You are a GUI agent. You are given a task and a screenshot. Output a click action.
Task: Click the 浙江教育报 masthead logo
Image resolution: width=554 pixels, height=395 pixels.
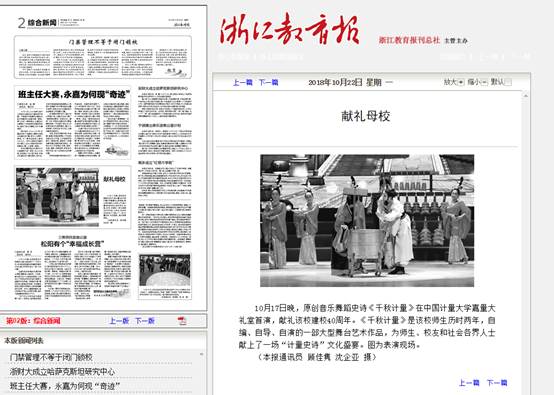[x=290, y=29]
